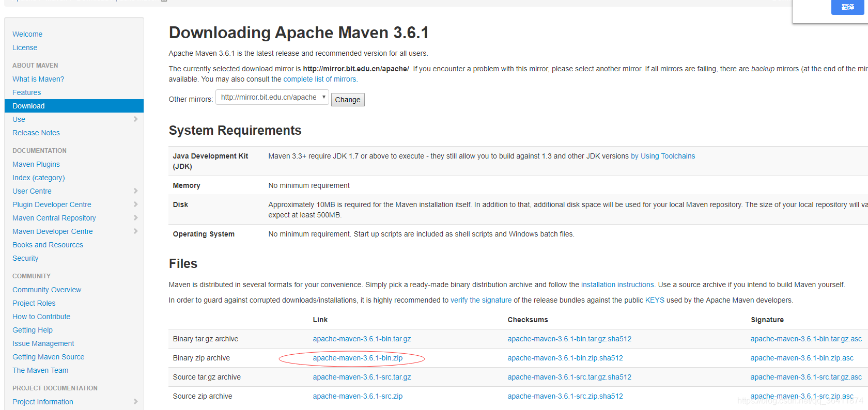Open Issue Management link
The width and height of the screenshot is (868, 410).
coord(43,343)
